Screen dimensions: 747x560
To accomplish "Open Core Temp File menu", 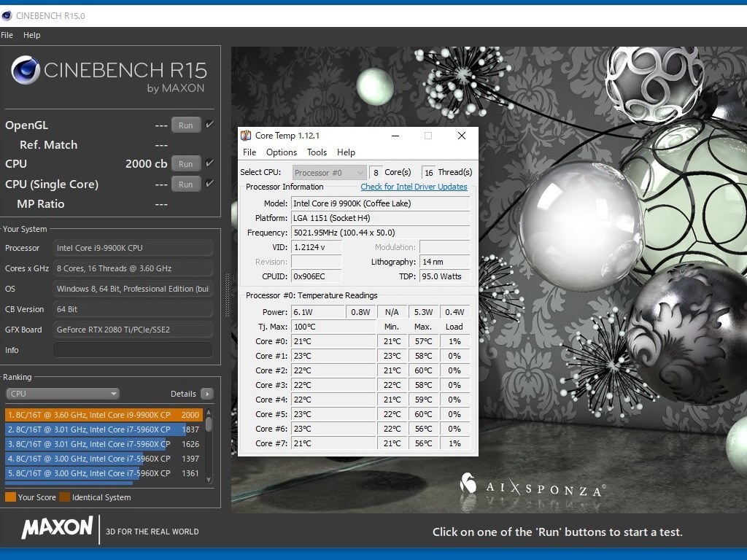I will tap(249, 152).
